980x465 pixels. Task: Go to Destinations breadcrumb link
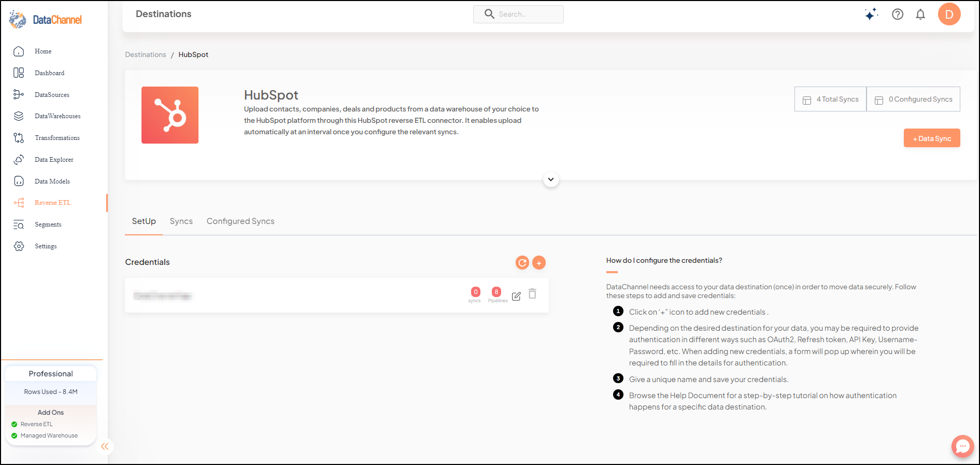pyautogui.click(x=146, y=54)
